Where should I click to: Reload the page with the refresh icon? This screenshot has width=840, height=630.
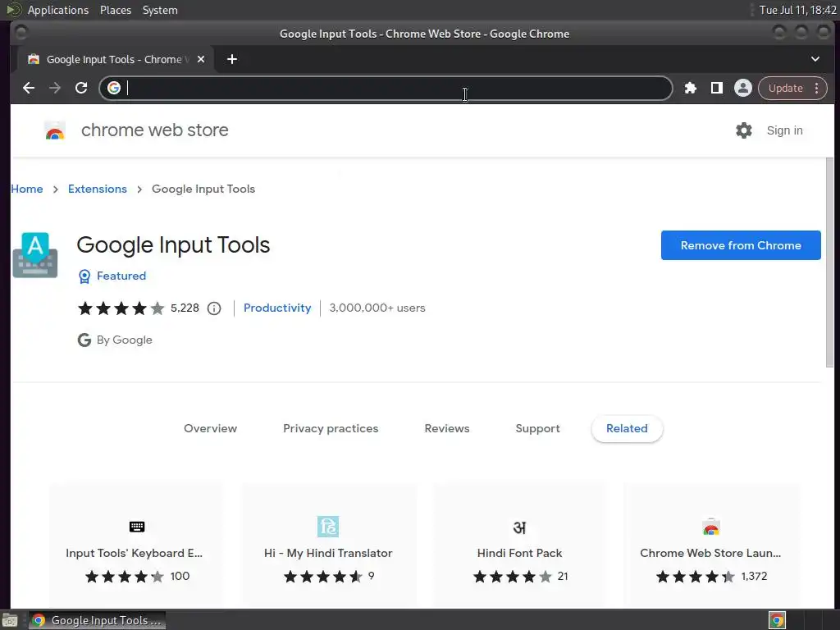pyautogui.click(x=81, y=88)
